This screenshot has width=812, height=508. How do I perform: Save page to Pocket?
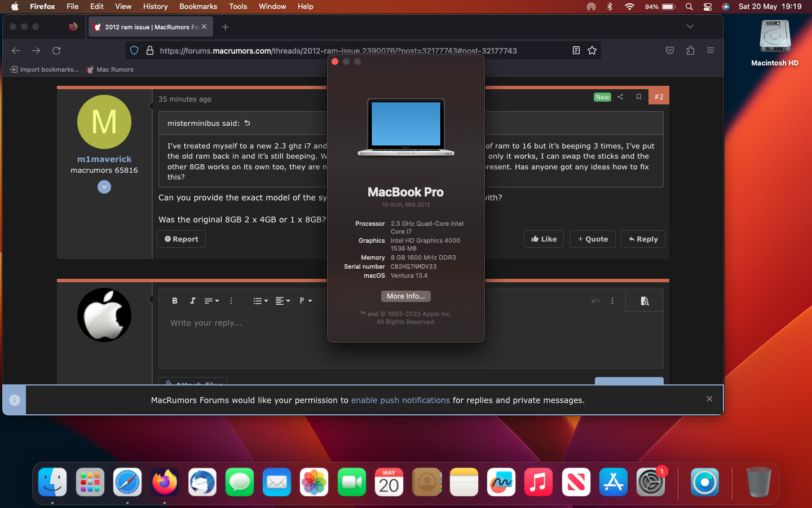[x=670, y=51]
